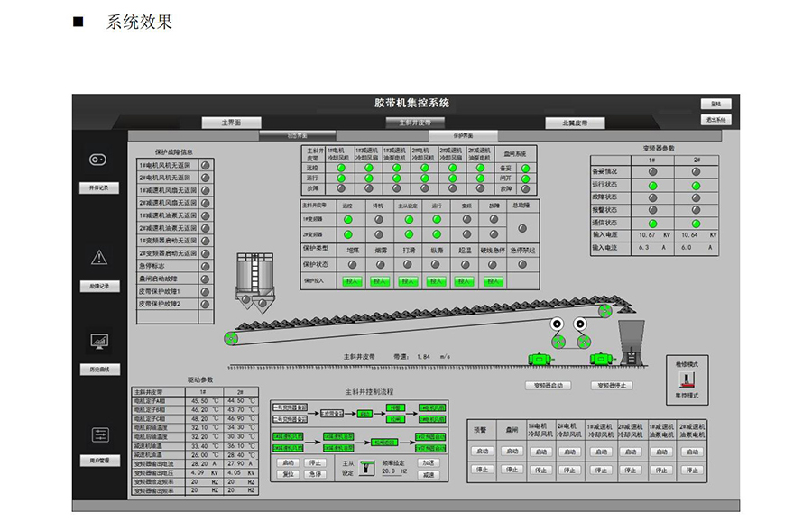
Task: Toggle the 检修模式/集控模式 selector switch
Action: (687, 380)
